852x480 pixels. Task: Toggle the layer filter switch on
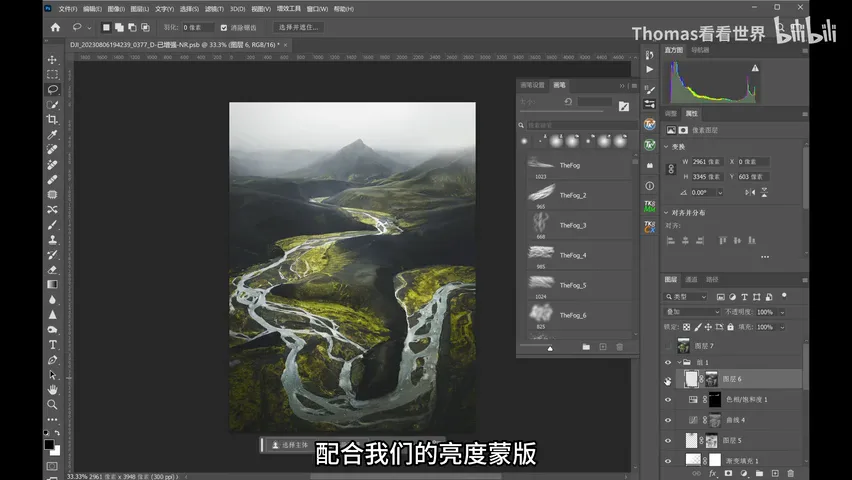784,296
